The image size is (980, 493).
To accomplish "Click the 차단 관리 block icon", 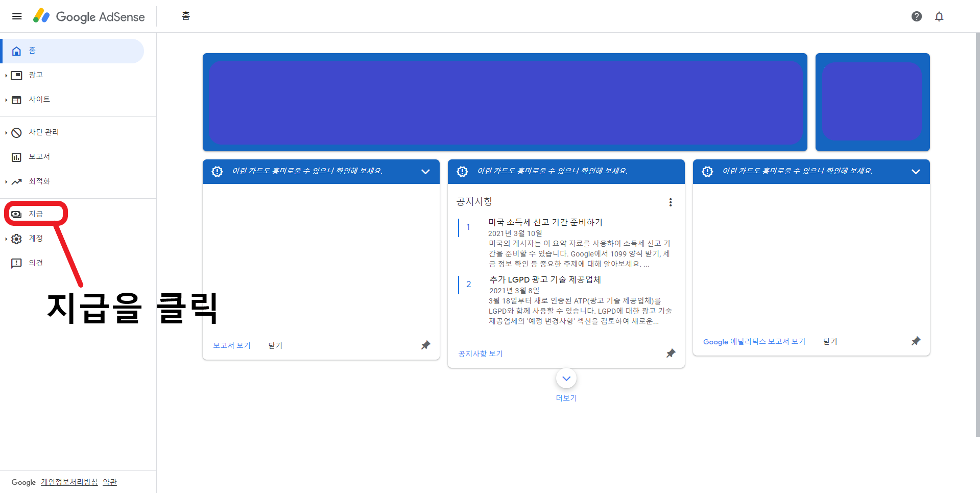I will (x=16, y=133).
